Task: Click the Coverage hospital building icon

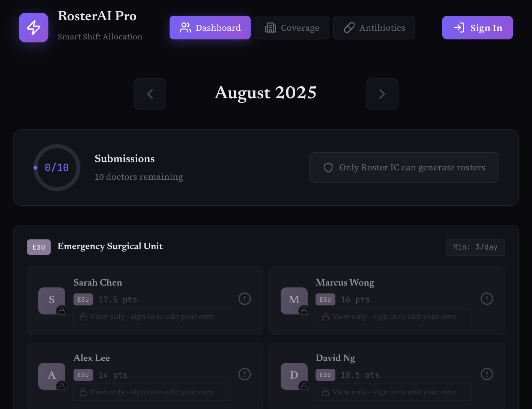Action: (271, 27)
